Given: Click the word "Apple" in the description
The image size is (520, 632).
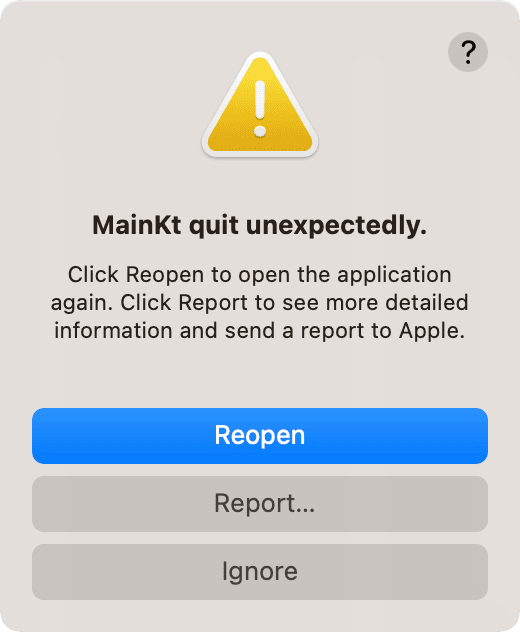Looking at the screenshot, I should click(429, 331).
